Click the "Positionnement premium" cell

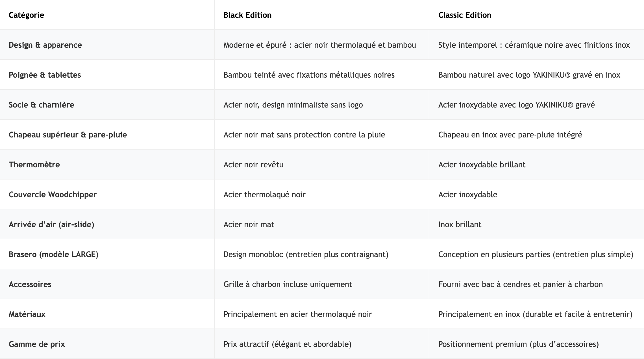pos(518,344)
